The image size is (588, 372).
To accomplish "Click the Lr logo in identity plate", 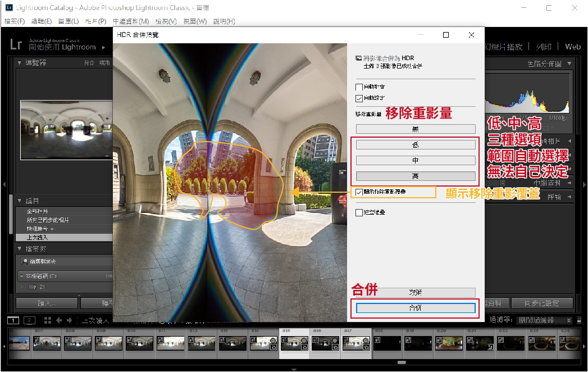I will 16,45.
